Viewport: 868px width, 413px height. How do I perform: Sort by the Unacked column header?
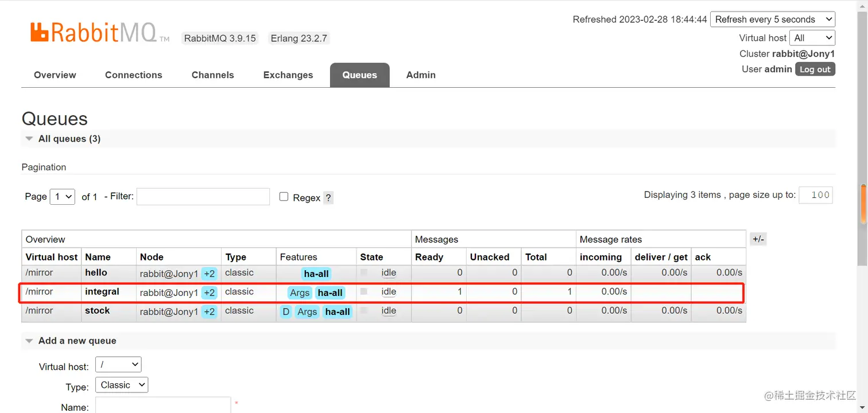[490, 257]
